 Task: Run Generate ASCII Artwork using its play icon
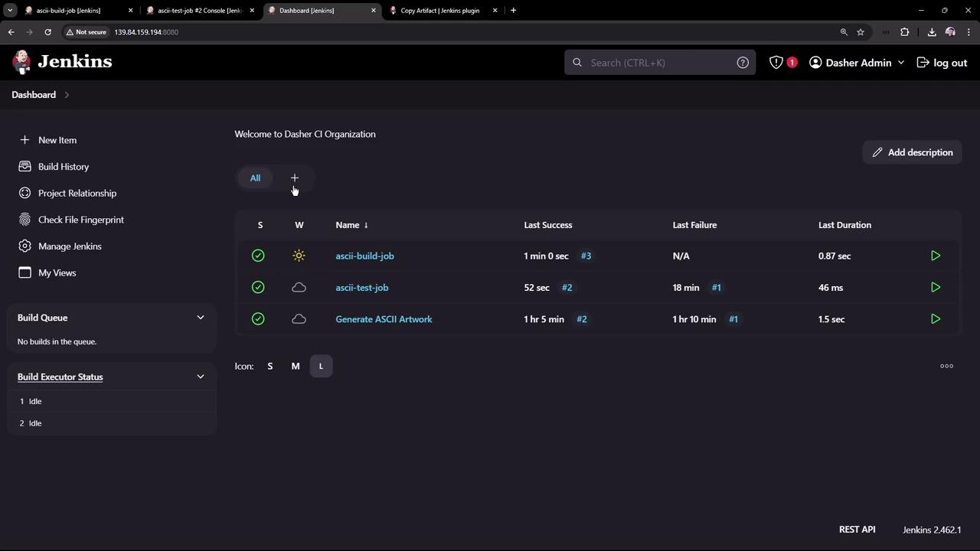936,319
